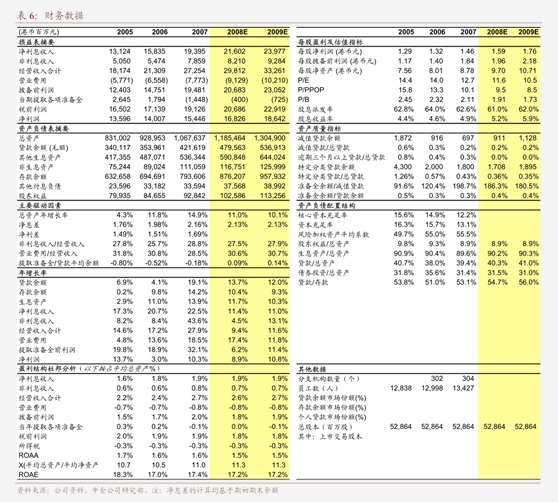
Task: Select the equity forecast '113,256'
Action: tap(273, 196)
